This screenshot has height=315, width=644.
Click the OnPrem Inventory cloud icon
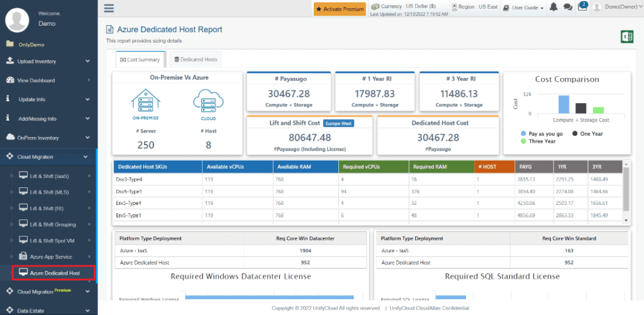[10, 137]
